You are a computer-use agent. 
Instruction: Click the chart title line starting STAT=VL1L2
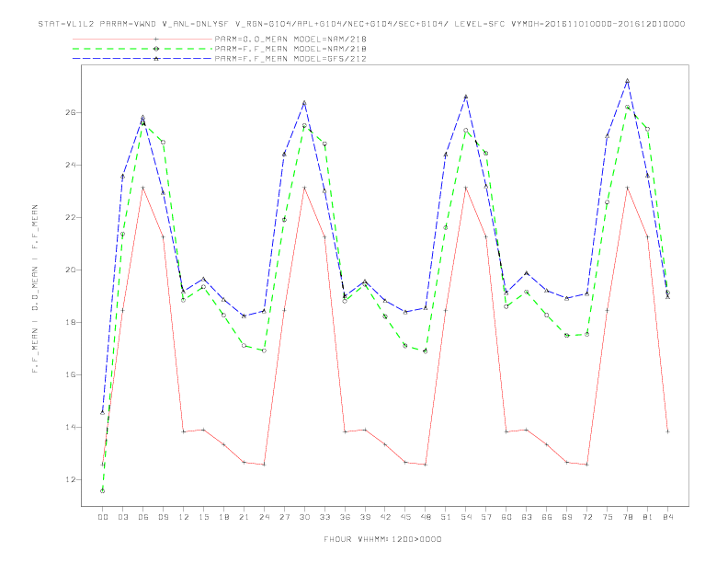pos(361,24)
